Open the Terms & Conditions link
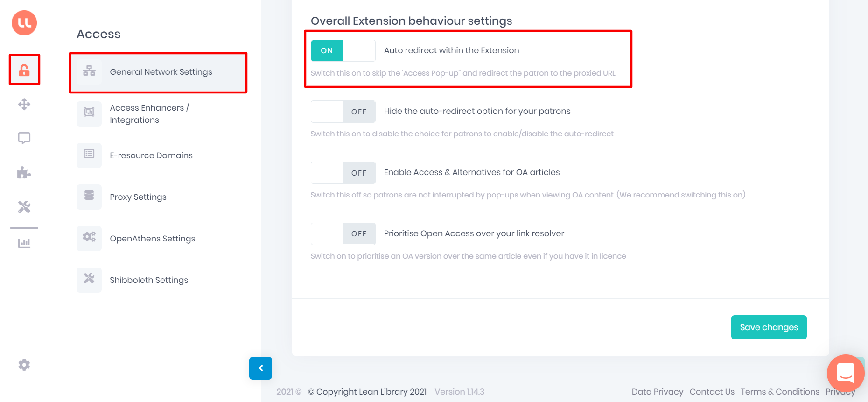This screenshot has height=402, width=868. coord(780,392)
